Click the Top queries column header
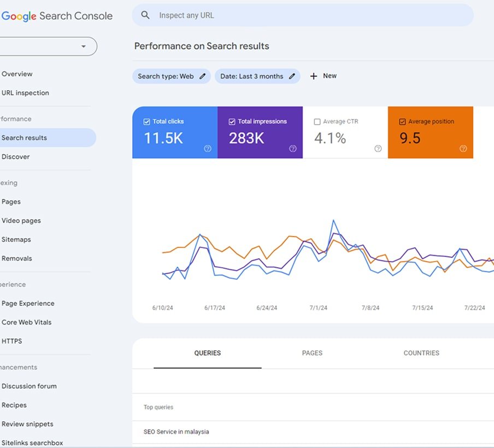This screenshot has width=494, height=448. coord(158,407)
